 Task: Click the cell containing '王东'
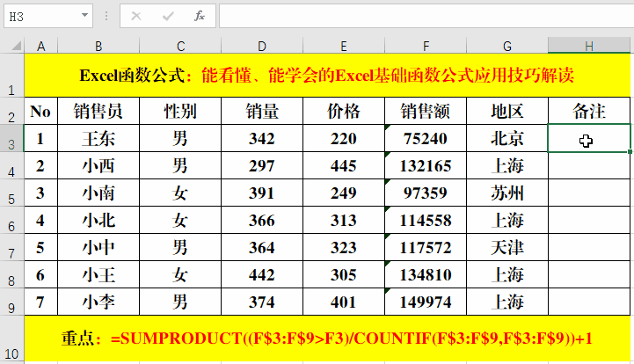tap(98, 138)
